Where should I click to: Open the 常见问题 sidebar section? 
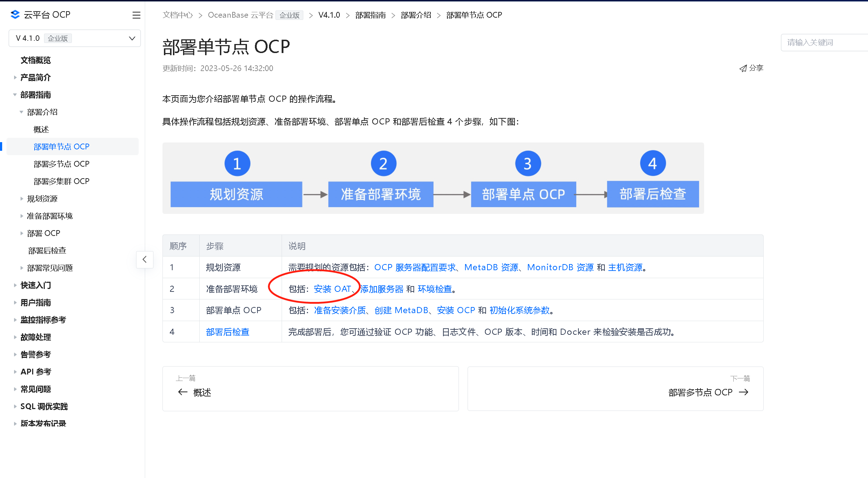36,389
